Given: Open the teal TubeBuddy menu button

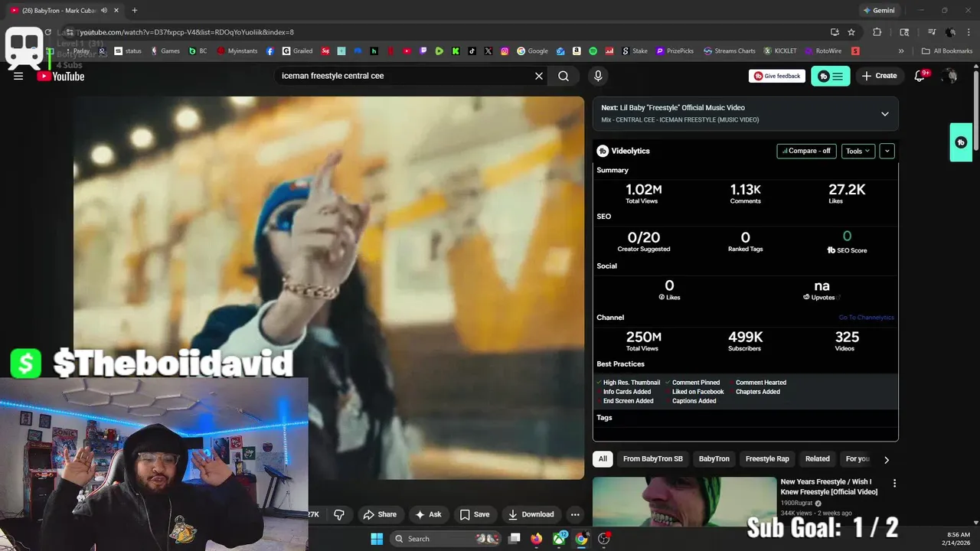Looking at the screenshot, I should 830,76.
